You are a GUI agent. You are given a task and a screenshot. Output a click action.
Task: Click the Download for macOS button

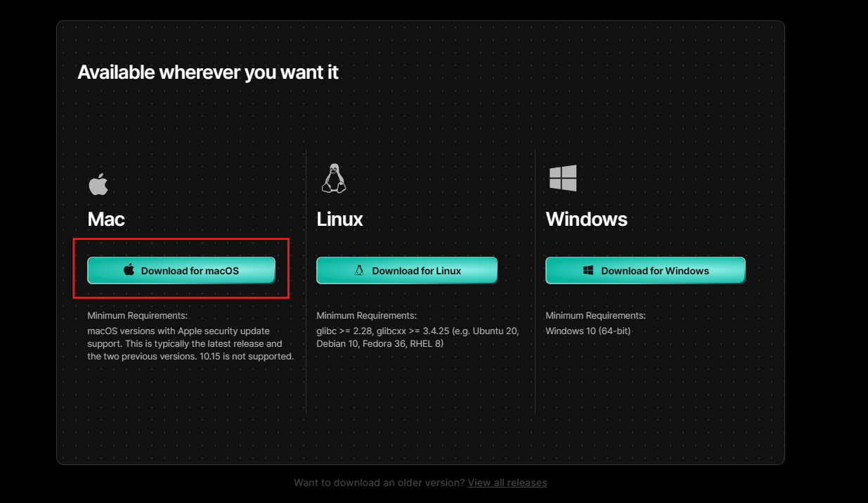(x=181, y=270)
